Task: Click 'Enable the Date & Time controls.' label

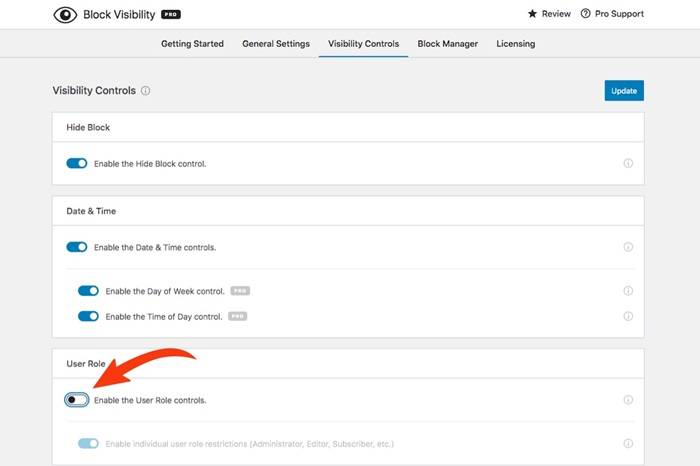Action: [x=155, y=247]
